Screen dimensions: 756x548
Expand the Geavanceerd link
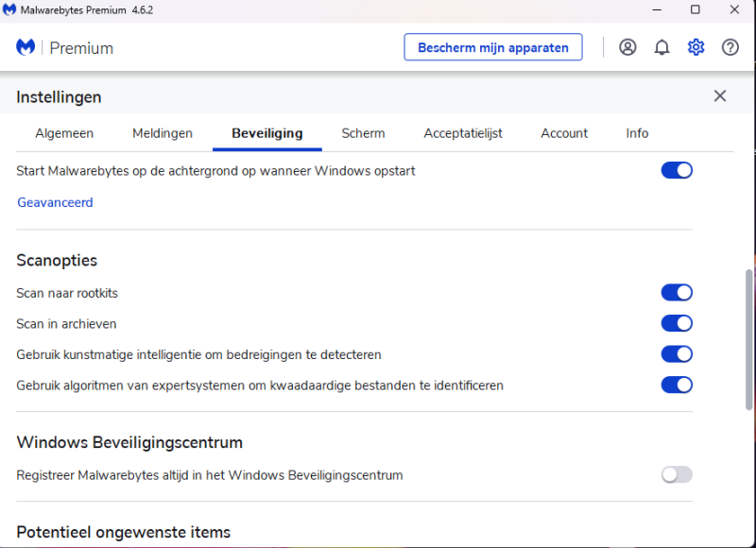point(55,202)
